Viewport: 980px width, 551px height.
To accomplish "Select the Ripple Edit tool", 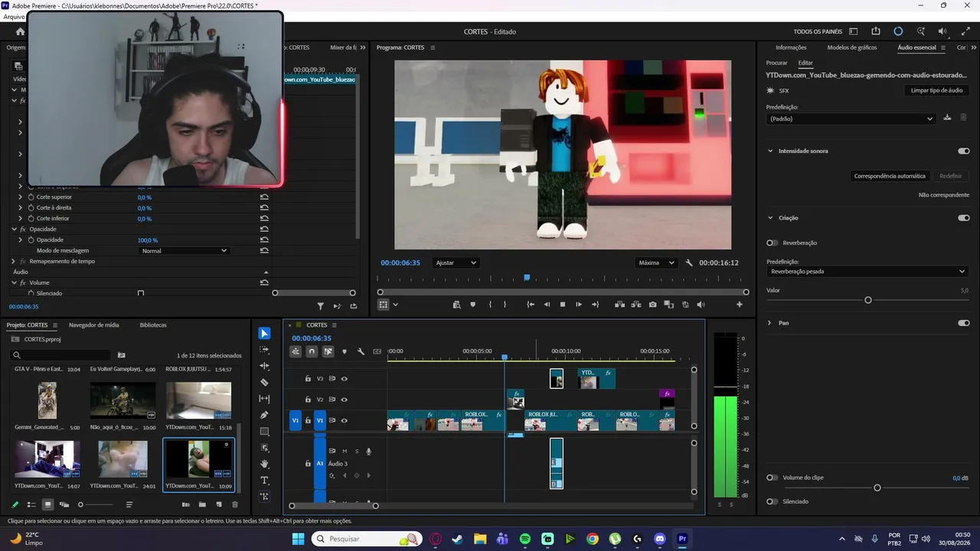I will 264,366.
